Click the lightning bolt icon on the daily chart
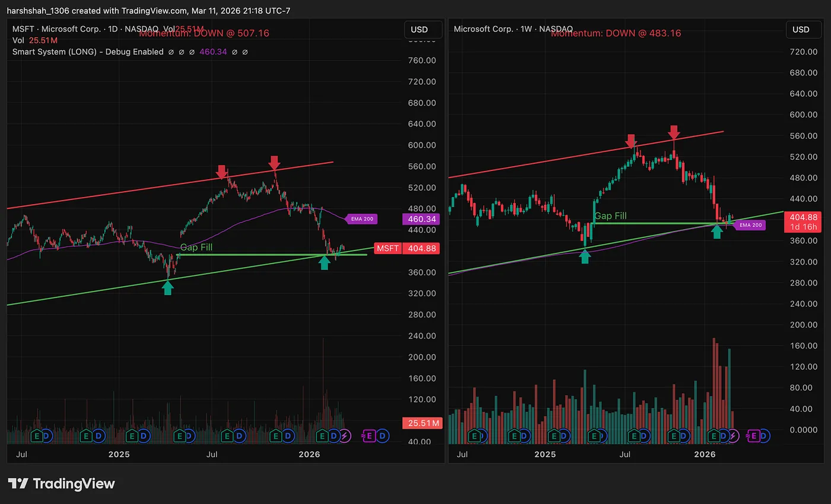831x504 pixels. 345,436
